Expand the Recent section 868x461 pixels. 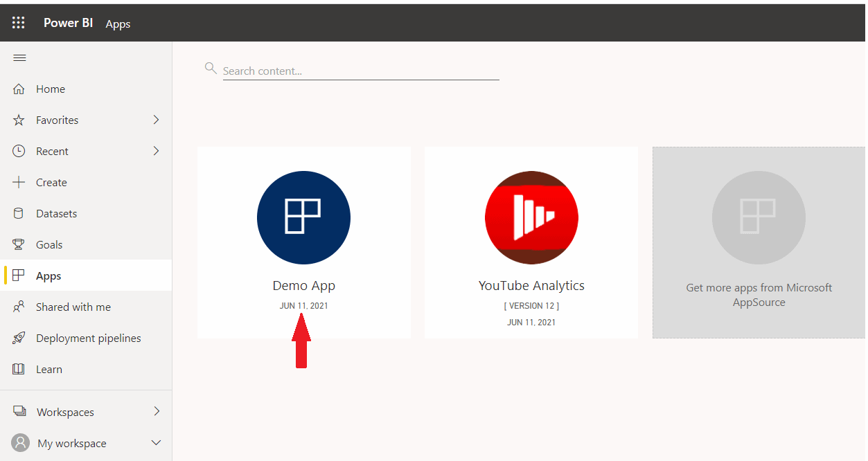click(x=156, y=151)
